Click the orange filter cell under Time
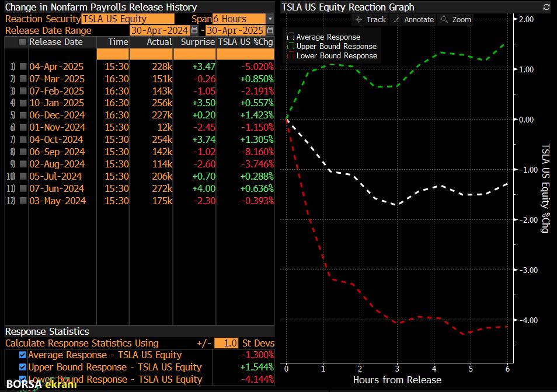This screenshot has height=392, width=557. pos(113,54)
